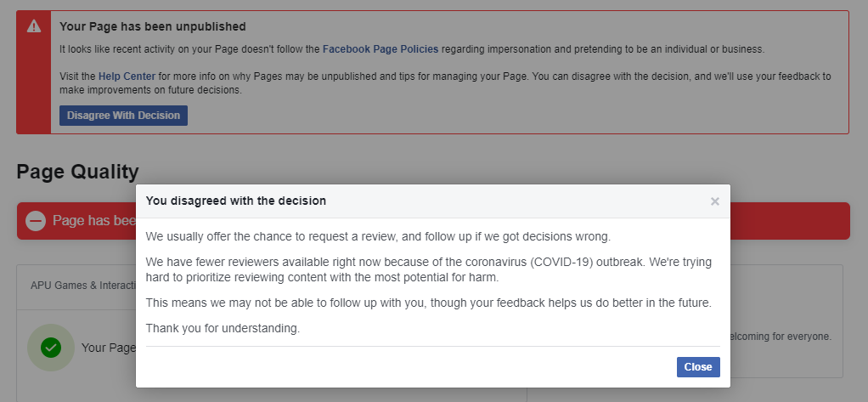Image resolution: width=868 pixels, height=402 pixels.
Task: Click 'We usually offer the chance' sentence
Action: [378, 236]
